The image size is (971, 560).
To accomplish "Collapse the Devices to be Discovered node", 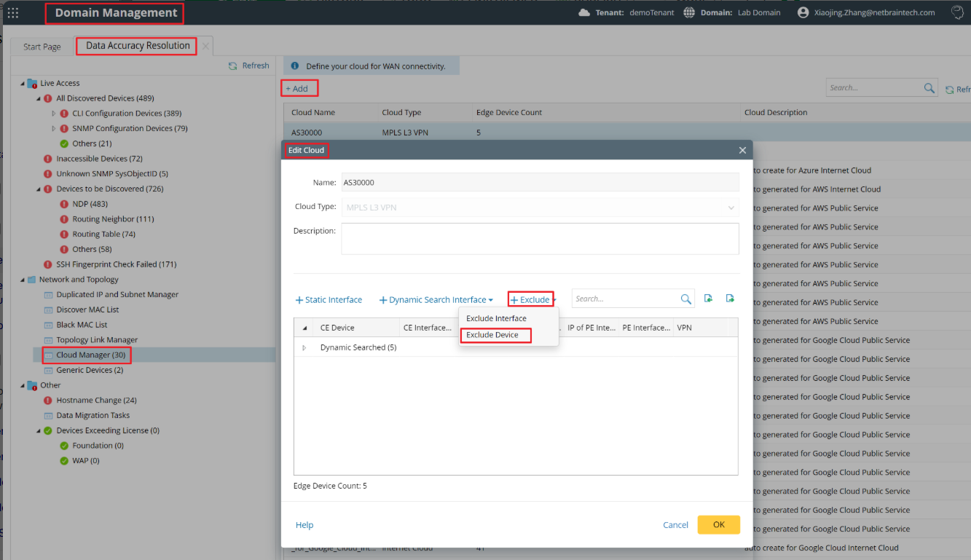I will 39,189.
